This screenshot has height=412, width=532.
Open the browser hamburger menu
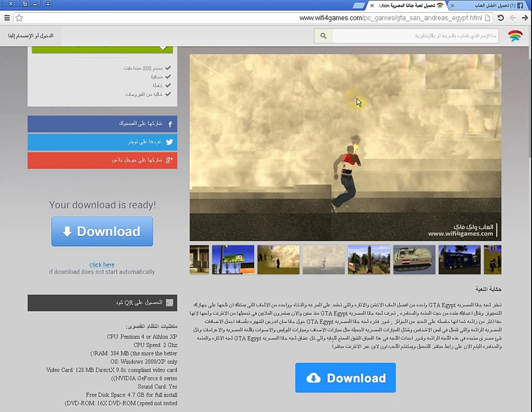coord(7,18)
